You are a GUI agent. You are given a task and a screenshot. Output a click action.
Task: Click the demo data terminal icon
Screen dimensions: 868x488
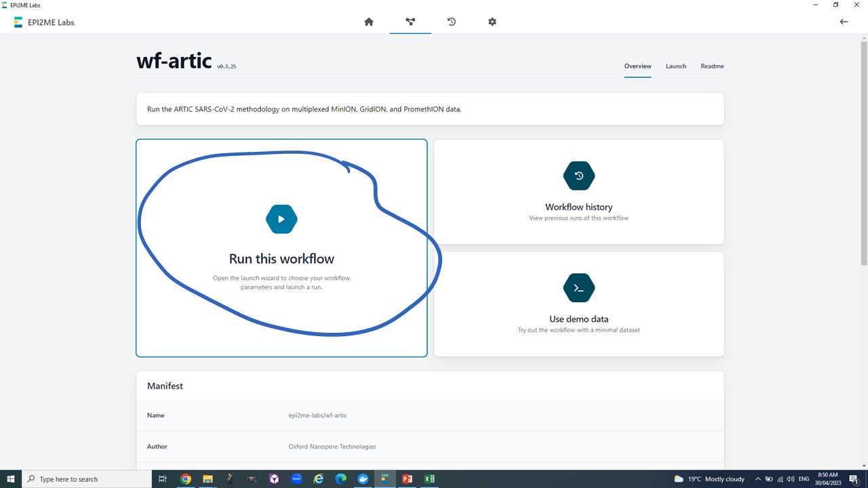[578, 288]
